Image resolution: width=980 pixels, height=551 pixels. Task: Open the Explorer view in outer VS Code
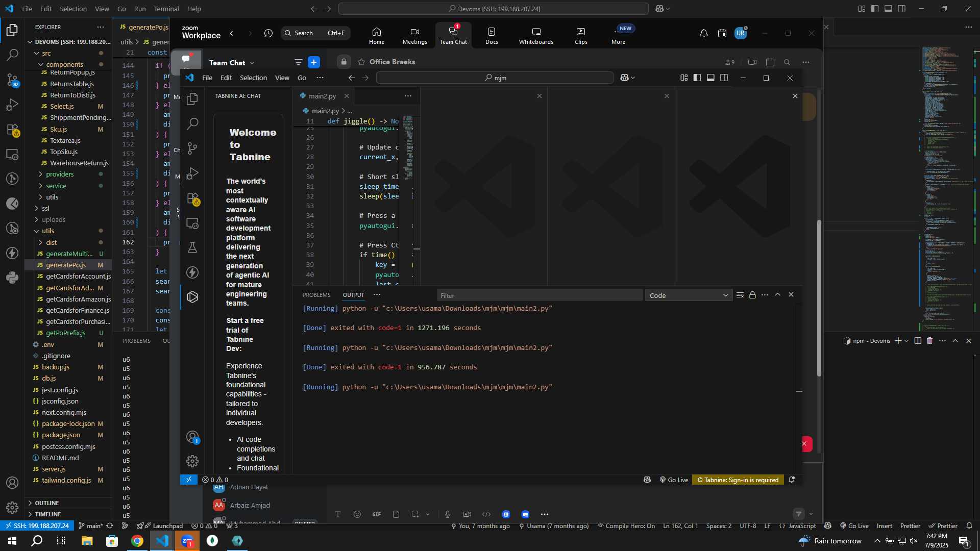pos(12,31)
